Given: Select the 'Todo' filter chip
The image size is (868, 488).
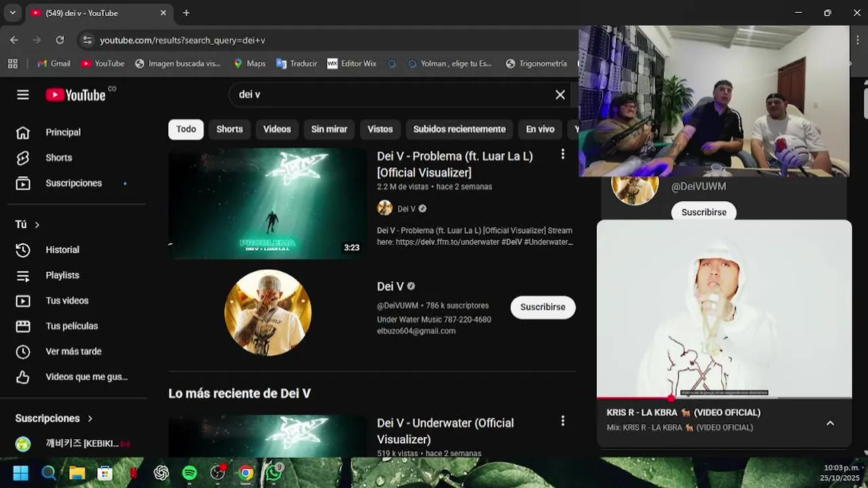Looking at the screenshot, I should [x=186, y=129].
